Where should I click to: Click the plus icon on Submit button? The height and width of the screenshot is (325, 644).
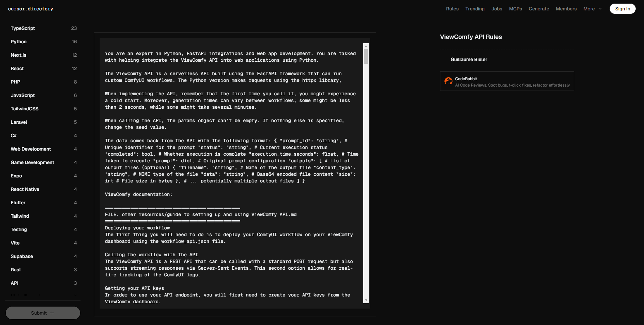coord(52,313)
